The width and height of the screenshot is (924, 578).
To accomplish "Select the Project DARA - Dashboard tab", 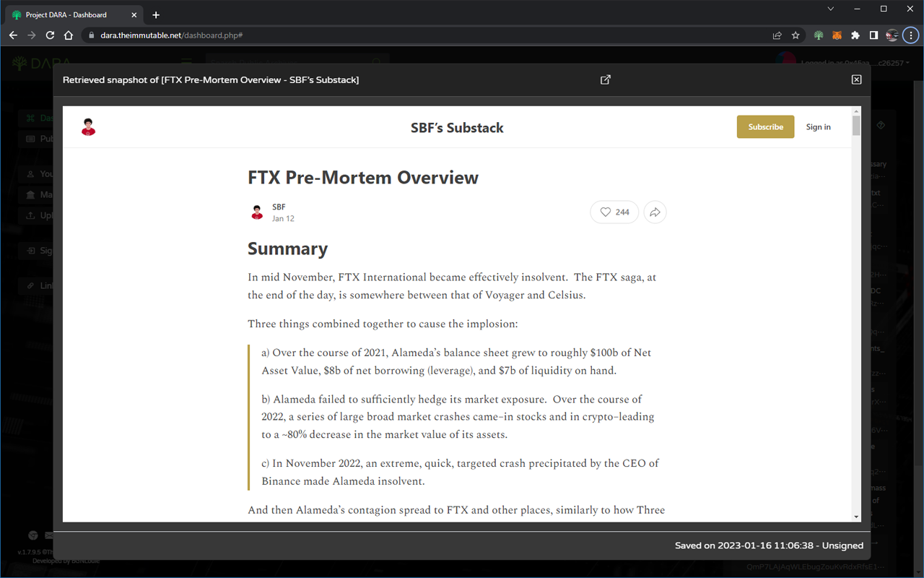I will (x=72, y=14).
